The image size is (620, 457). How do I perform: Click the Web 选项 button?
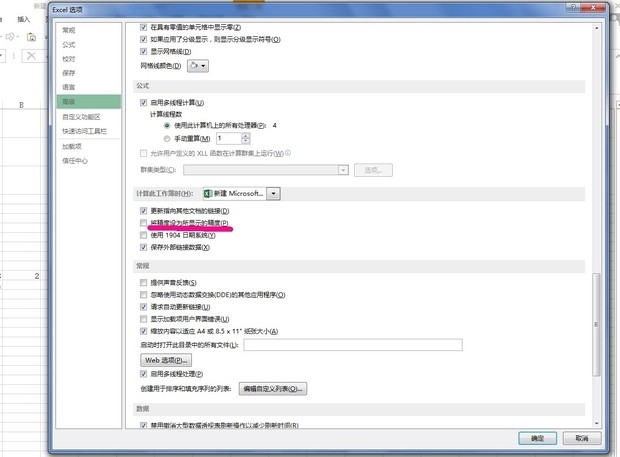[x=166, y=360]
